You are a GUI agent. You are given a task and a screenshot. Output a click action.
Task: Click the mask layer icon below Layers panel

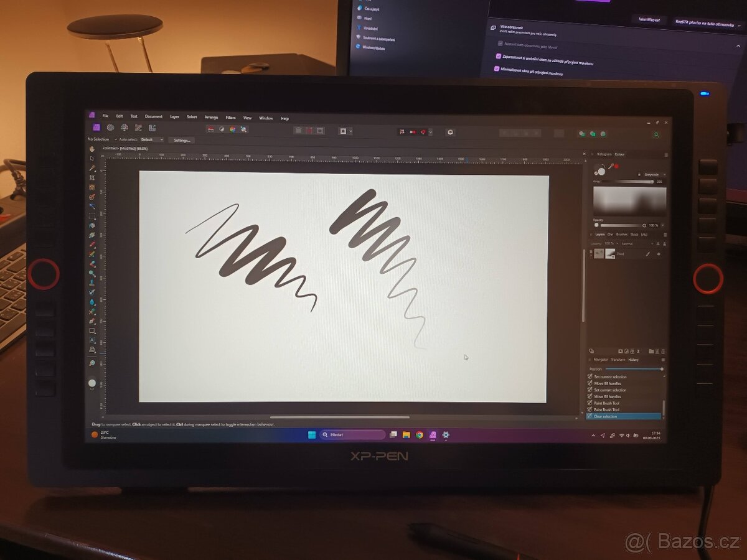coord(621,351)
